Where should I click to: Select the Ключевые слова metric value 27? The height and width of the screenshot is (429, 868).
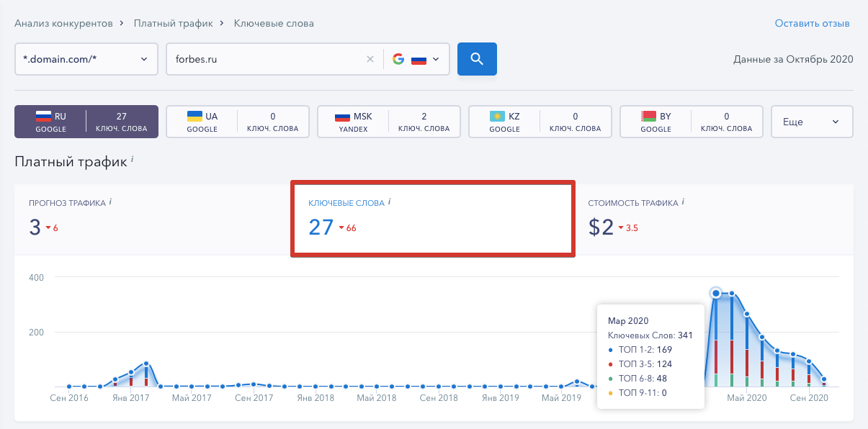click(321, 227)
